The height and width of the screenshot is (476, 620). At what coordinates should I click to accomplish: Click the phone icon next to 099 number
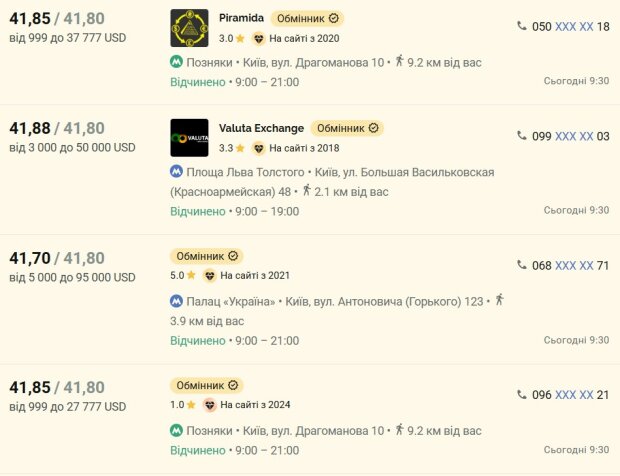522,136
